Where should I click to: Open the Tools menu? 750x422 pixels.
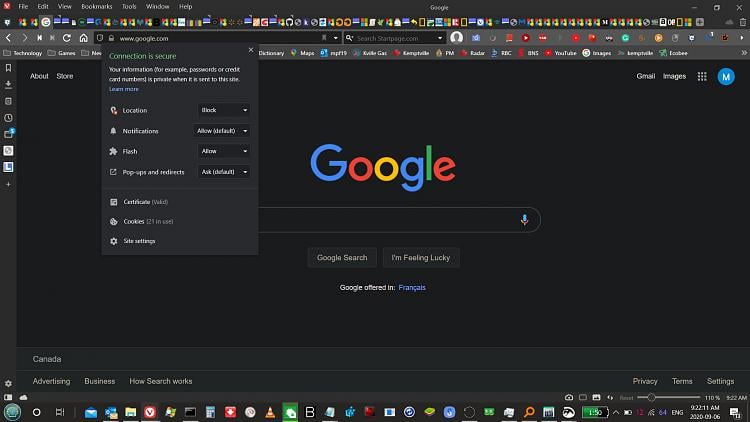point(129,7)
